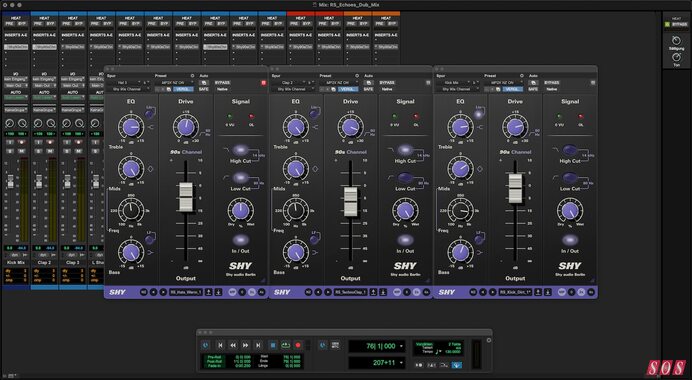Click the blue VERGL. compare button in Hat plugin

(184, 89)
